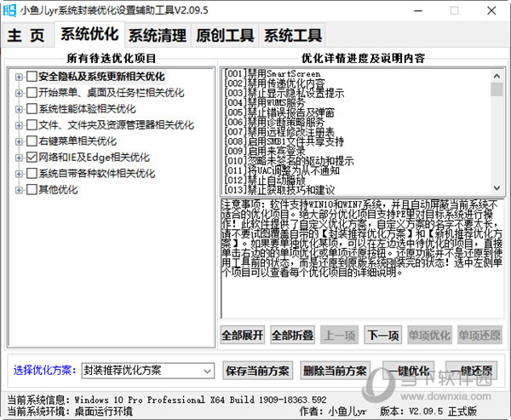The width and height of the screenshot is (511, 420).
Task: Open the 原创工具 tab
Action: coord(225,36)
